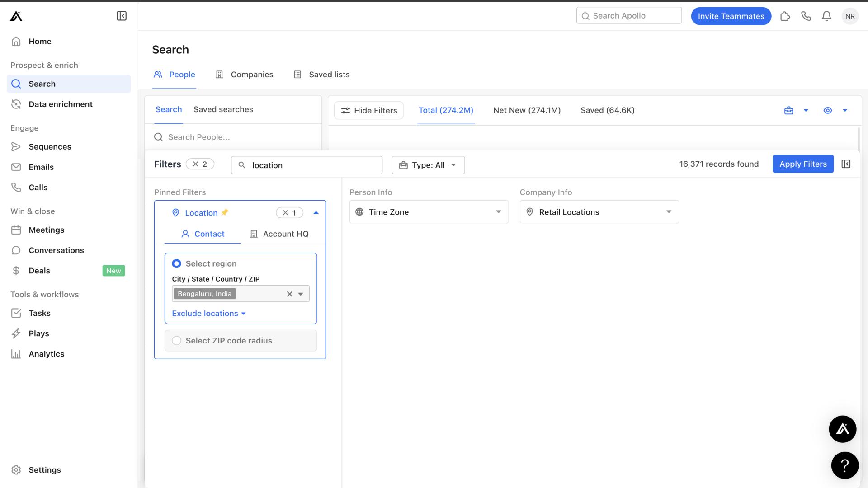Image resolution: width=868 pixels, height=488 pixels.
Task: Open NR user avatar menu
Action: point(850,16)
